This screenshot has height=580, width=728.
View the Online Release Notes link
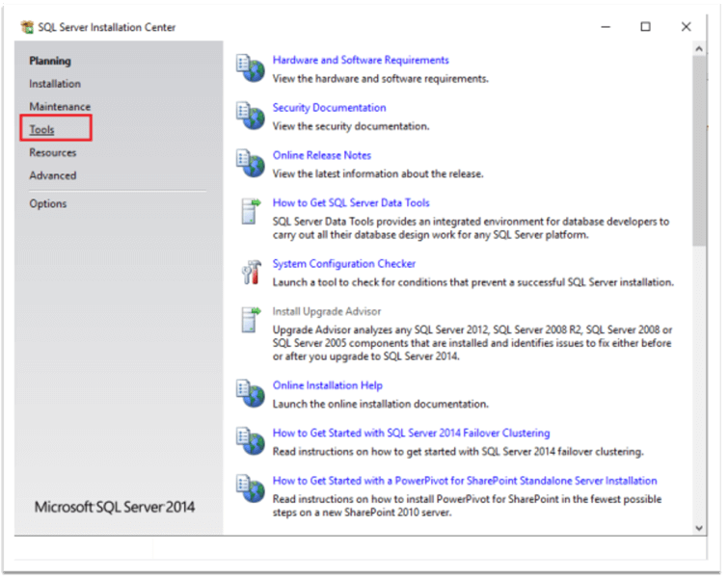322,155
